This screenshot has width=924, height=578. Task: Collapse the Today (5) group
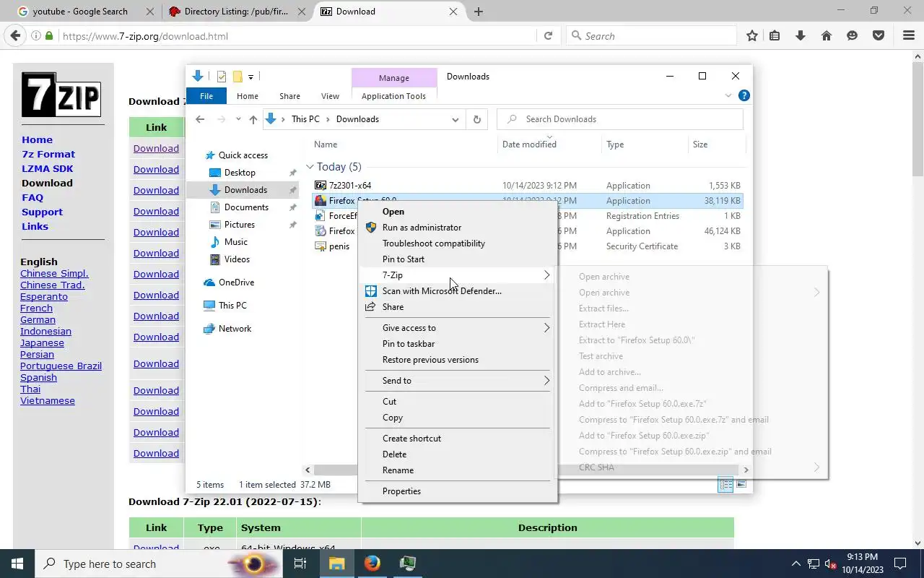310,167
